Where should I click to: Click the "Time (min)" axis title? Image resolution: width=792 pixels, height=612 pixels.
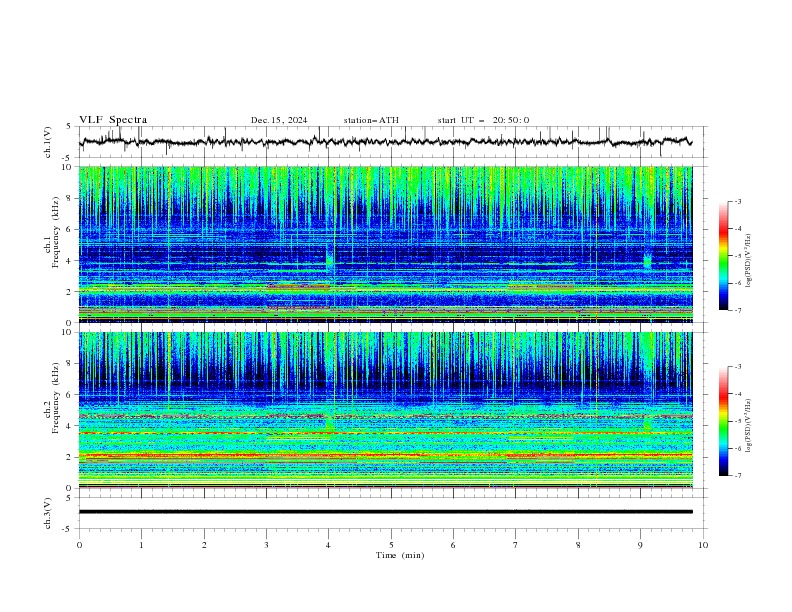pos(400,555)
